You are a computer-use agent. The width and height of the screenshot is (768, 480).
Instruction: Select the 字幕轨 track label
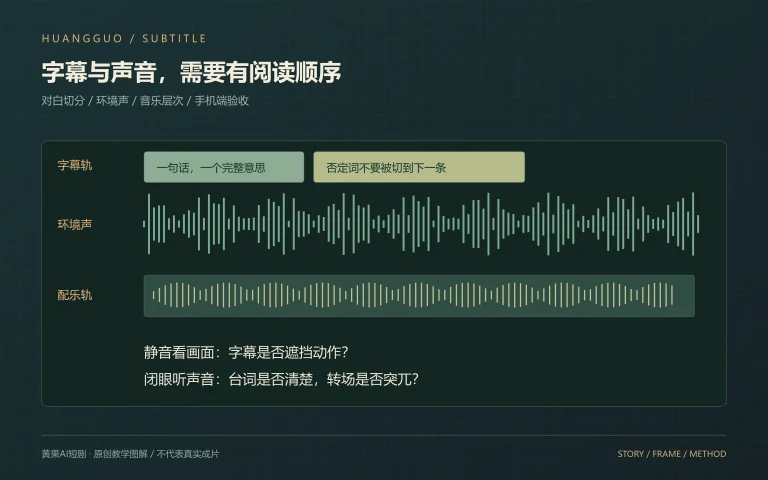tap(74, 166)
